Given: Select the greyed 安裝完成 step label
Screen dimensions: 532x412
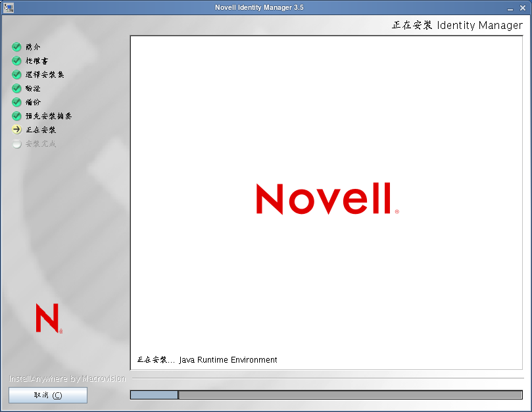Looking at the screenshot, I should (x=41, y=143).
